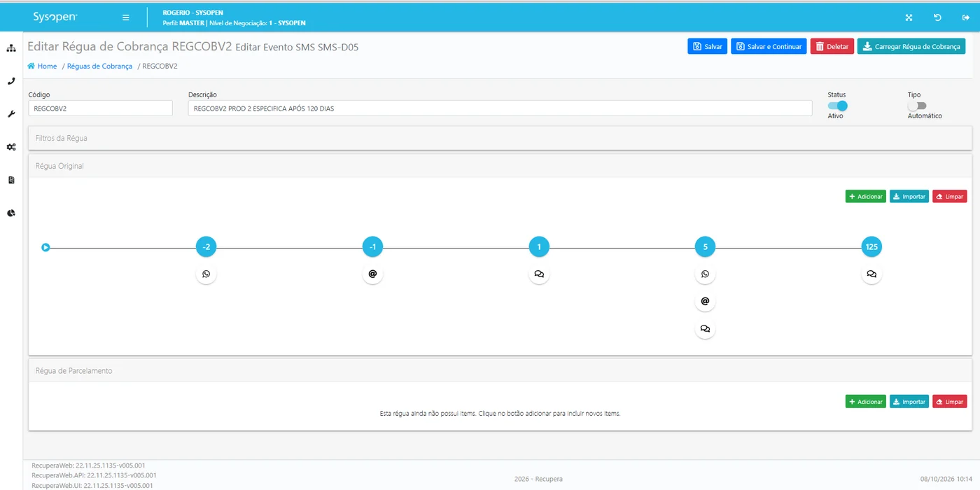Focus the Descrição input field

(x=500, y=108)
